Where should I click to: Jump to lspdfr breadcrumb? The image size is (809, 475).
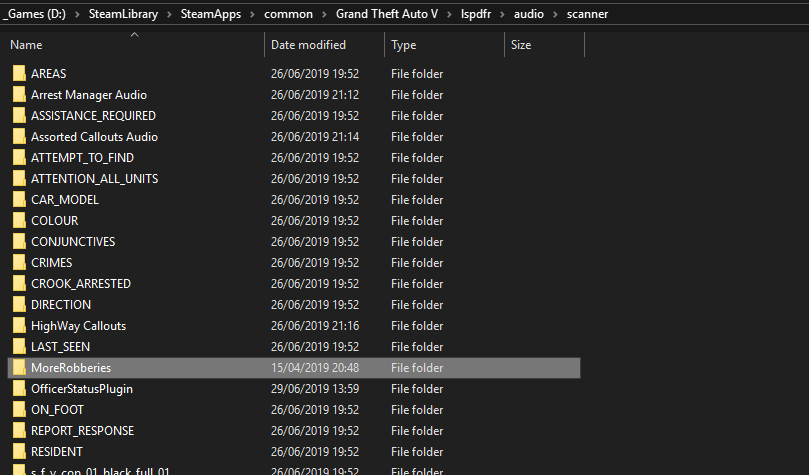point(476,14)
